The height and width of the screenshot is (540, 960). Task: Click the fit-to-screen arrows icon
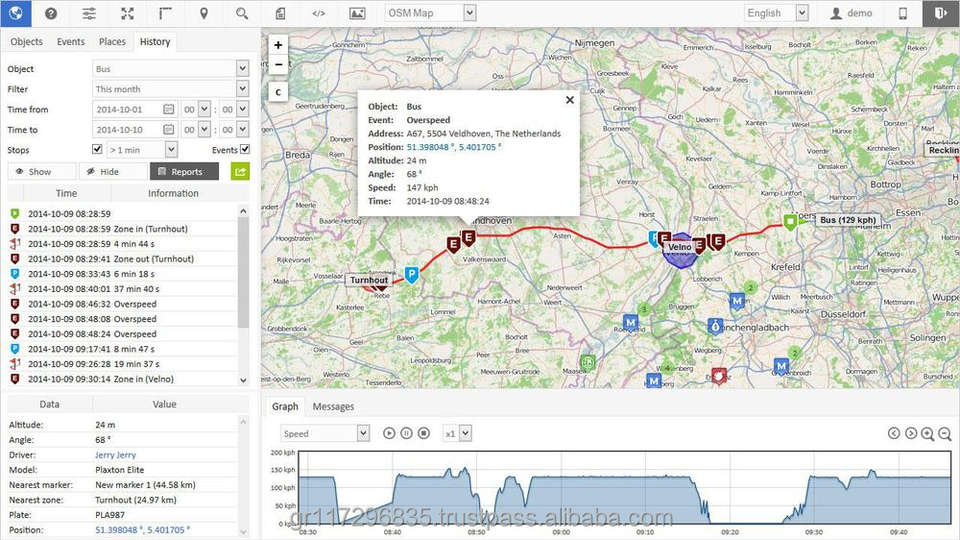click(x=127, y=13)
